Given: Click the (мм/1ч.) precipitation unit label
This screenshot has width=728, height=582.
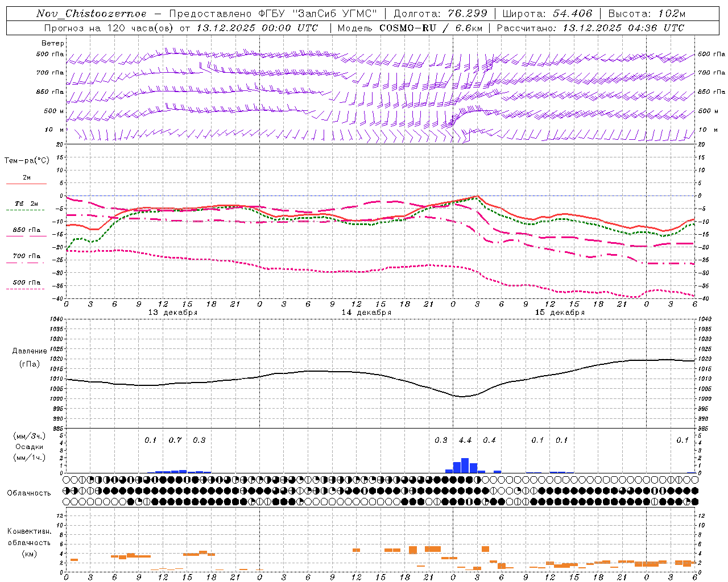Looking at the screenshot, I should point(30,458).
